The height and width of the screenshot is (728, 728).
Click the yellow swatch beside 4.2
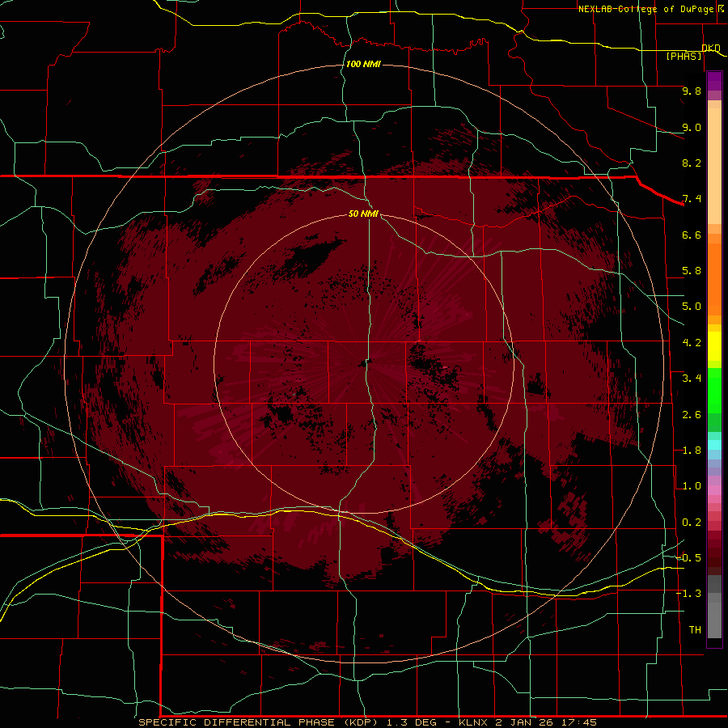coord(714,346)
